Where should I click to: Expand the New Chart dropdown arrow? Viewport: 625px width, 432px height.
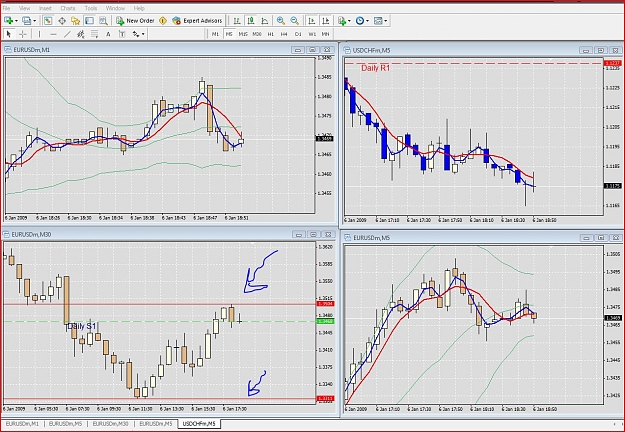pyautogui.click(x=16, y=21)
